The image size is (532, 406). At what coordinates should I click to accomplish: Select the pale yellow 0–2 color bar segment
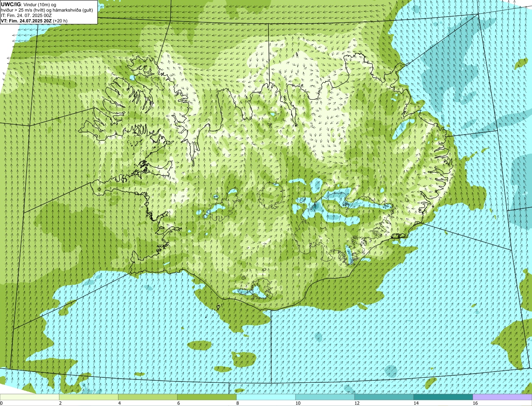30,397
